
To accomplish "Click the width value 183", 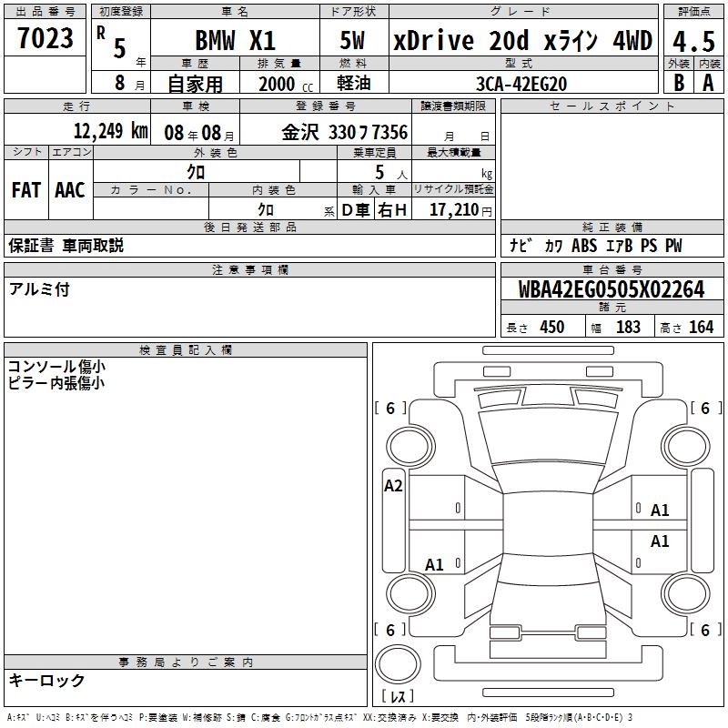I will (628, 327).
